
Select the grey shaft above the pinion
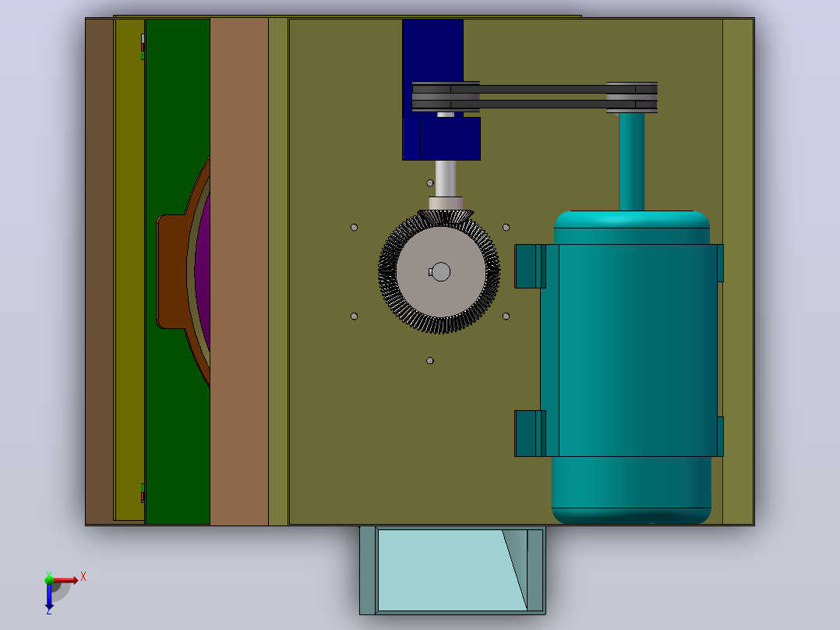tap(446, 179)
